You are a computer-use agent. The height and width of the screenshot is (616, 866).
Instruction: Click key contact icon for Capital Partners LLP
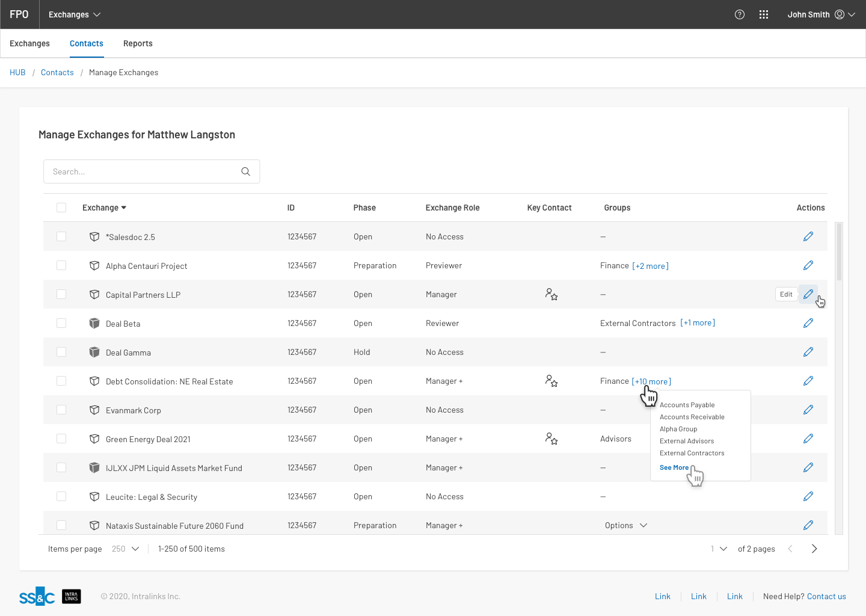[x=551, y=294]
